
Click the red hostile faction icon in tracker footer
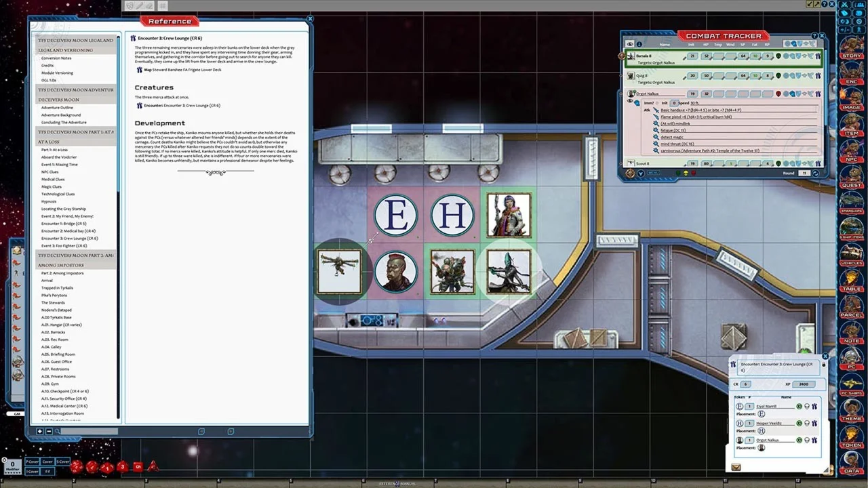click(693, 174)
